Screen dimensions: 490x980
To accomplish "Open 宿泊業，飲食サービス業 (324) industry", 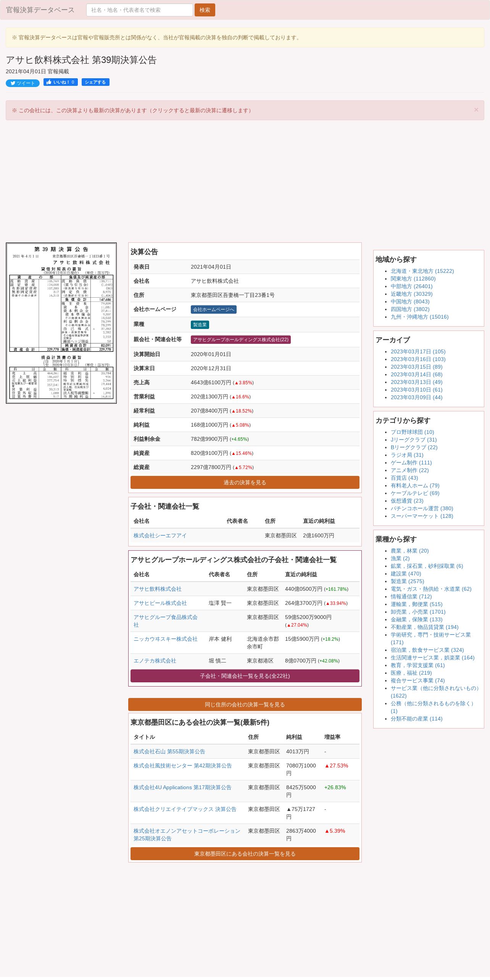I will (427, 650).
